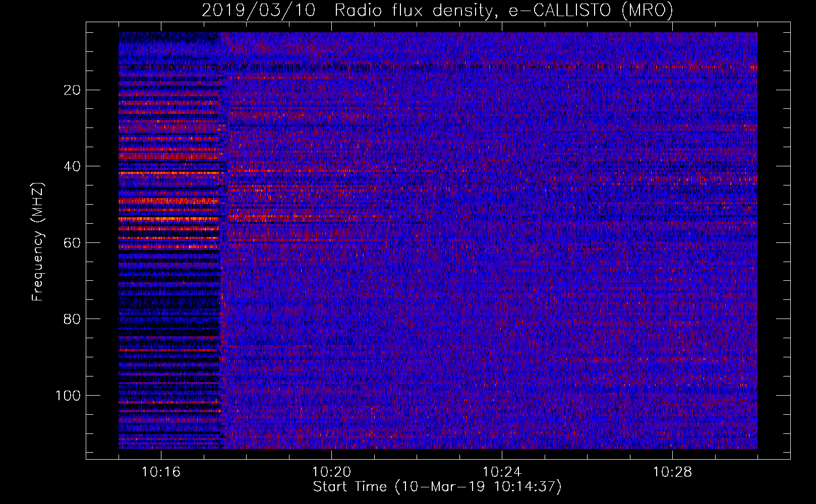Click the 80 frequency tick label
This screenshot has width=816, height=504.
pos(72,319)
